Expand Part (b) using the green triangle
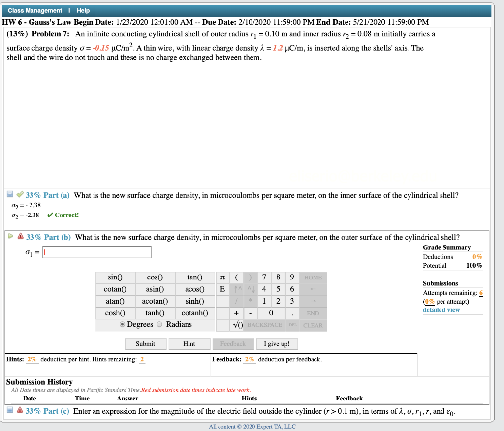The width and height of the screenshot is (504, 431). point(10,236)
